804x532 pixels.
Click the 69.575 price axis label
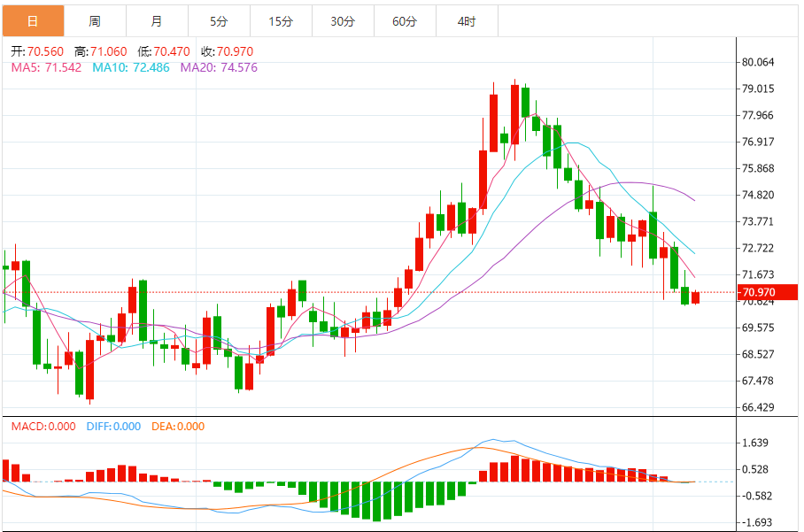(758, 328)
